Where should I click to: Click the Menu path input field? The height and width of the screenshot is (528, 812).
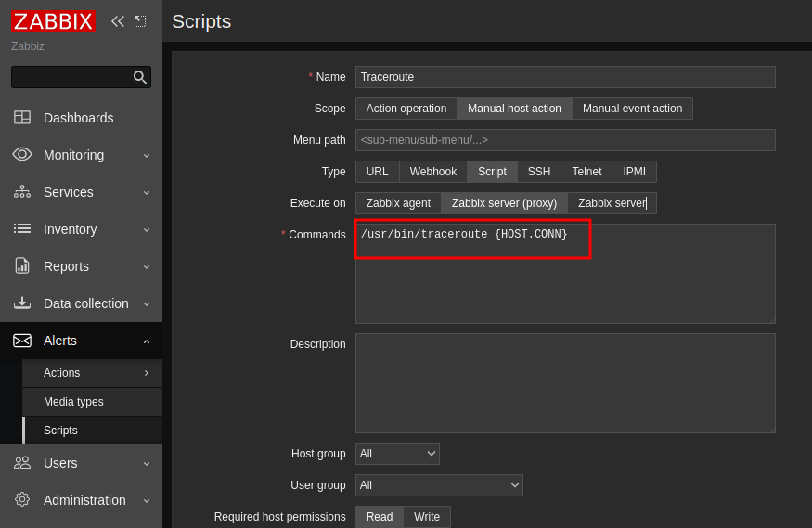(565, 140)
